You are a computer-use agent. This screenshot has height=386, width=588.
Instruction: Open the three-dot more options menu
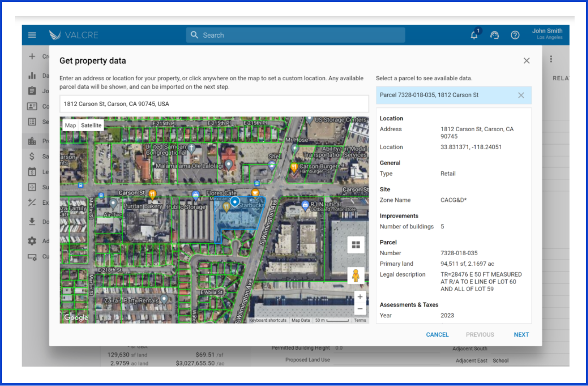point(551,59)
